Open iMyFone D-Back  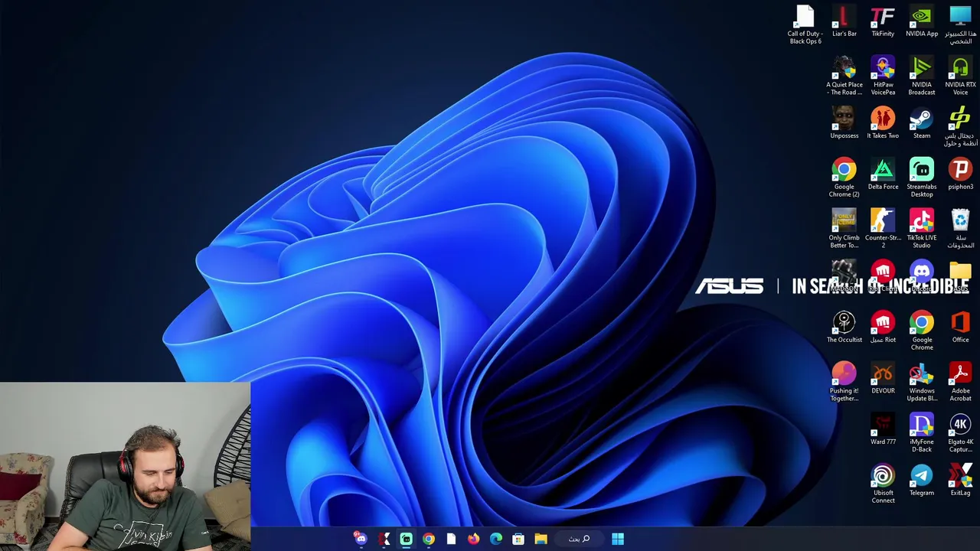click(922, 432)
